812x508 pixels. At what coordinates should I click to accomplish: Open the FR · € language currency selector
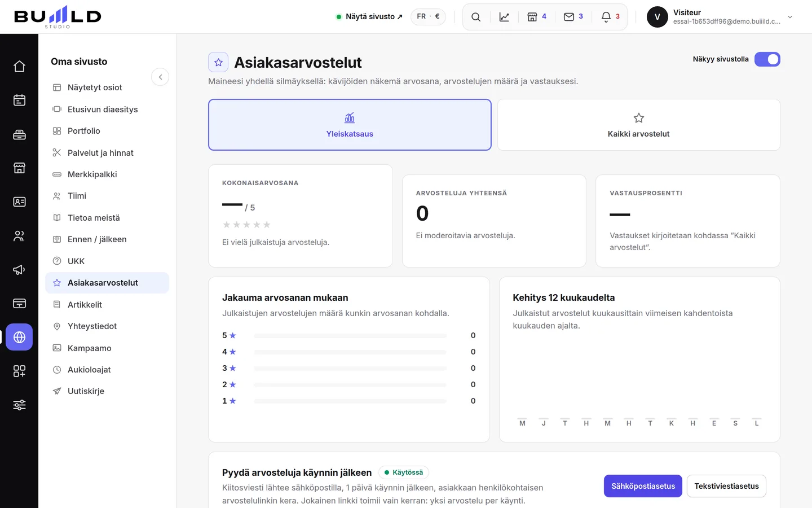(428, 16)
